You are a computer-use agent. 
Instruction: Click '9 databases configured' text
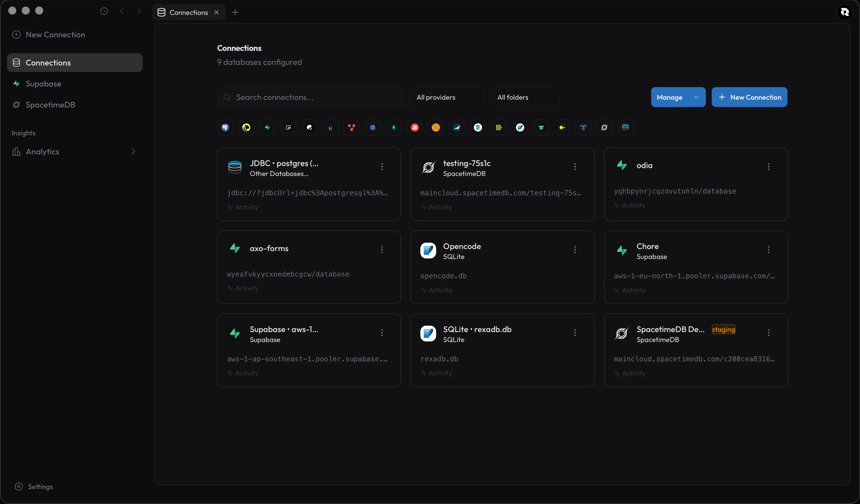point(259,62)
